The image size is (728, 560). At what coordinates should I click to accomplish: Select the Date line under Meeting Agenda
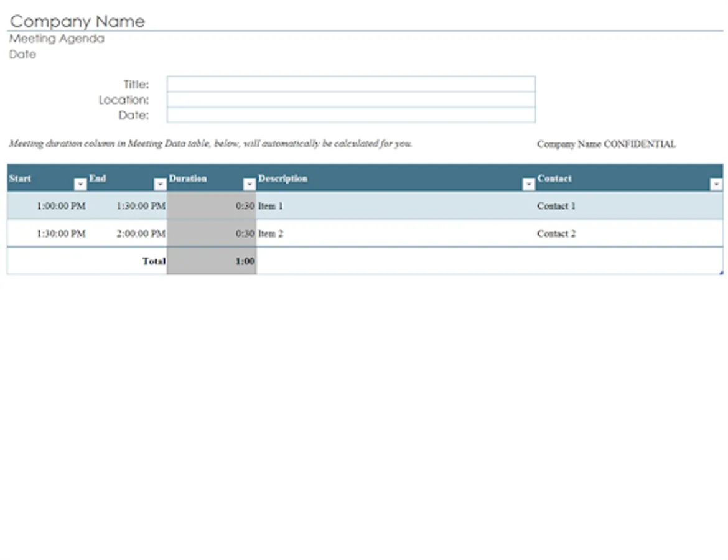[22, 54]
